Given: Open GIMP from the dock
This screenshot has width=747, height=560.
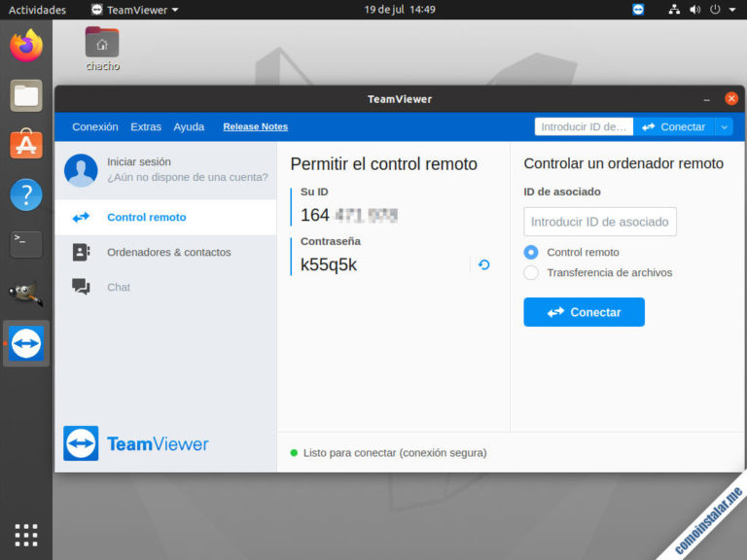Looking at the screenshot, I should click(x=26, y=293).
